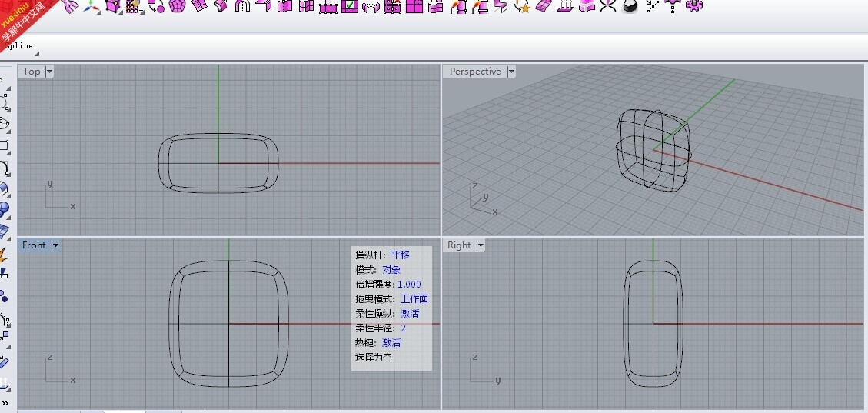Expand command history triangle below Spline
Viewport: 868px width, 413px height.
pos(37,55)
